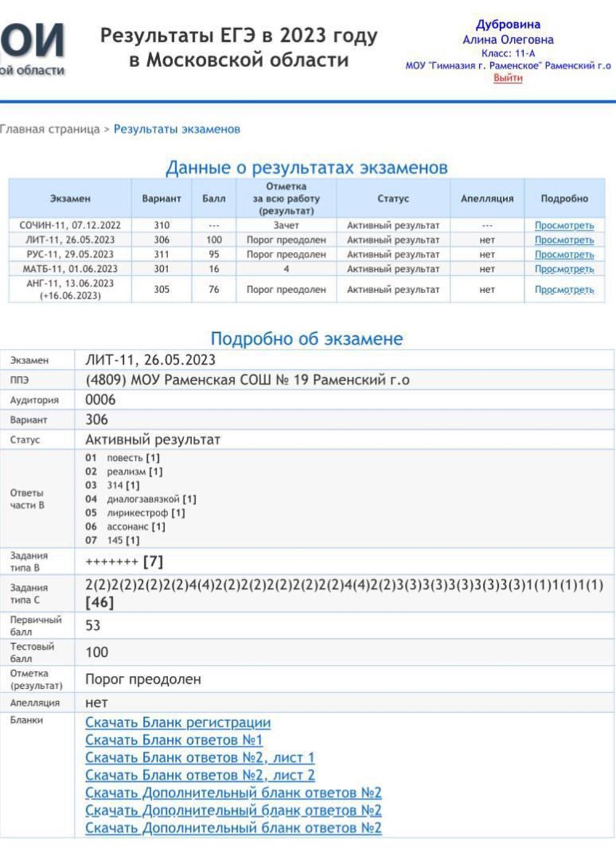Click the Аудитория value 0006
Screen dimensions: 616x852
point(100,400)
